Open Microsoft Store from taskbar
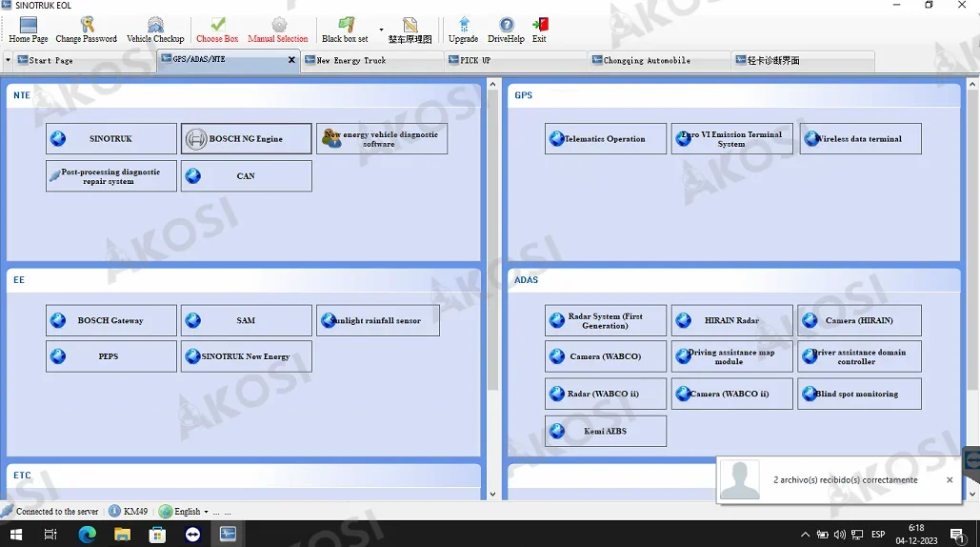The height and width of the screenshot is (547, 980). [157, 535]
